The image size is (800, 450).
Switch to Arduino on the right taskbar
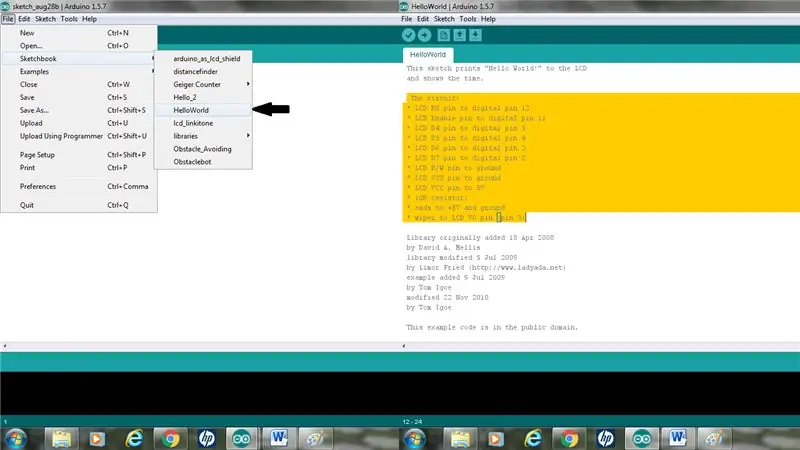641,439
